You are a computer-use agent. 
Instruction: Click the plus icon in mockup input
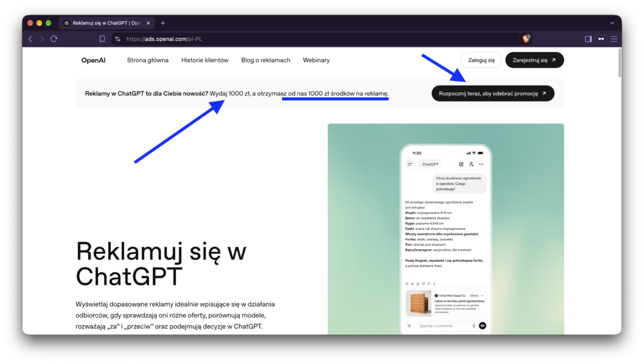coord(409,326)
